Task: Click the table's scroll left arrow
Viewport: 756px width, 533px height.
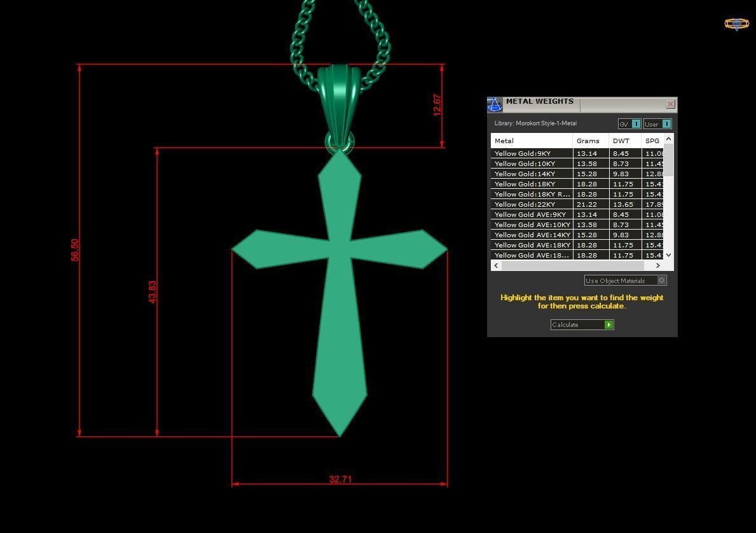Action: tap(496, 265)
